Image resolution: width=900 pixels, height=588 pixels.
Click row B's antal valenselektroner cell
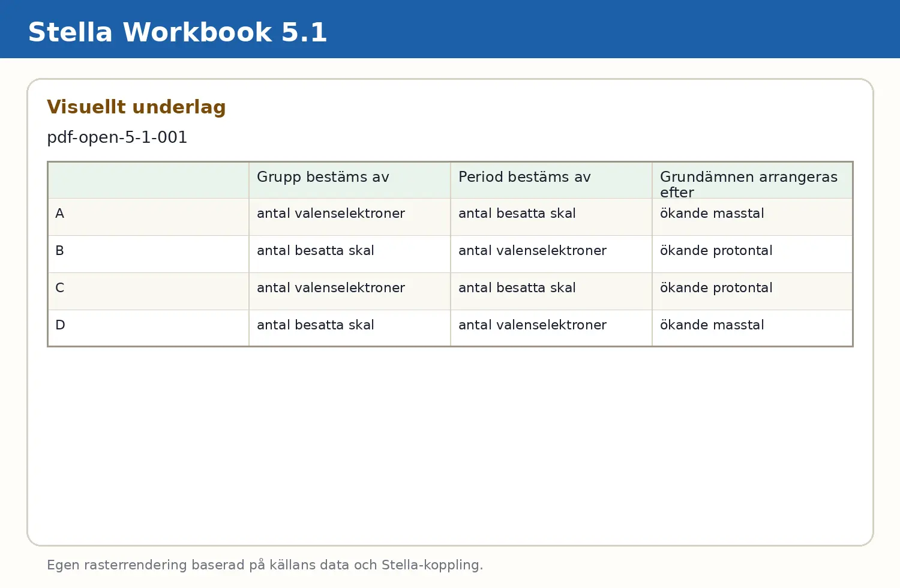point(551,254)
